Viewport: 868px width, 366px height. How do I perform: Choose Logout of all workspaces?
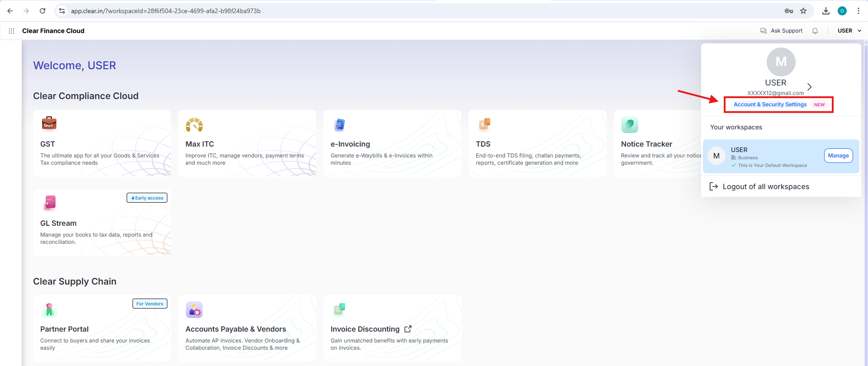click(x=765, y=186)
